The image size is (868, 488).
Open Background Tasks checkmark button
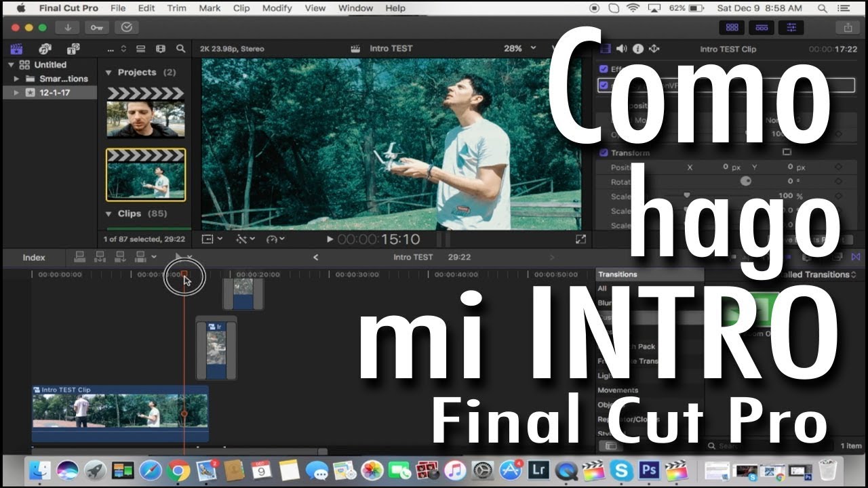pos(126,28)
